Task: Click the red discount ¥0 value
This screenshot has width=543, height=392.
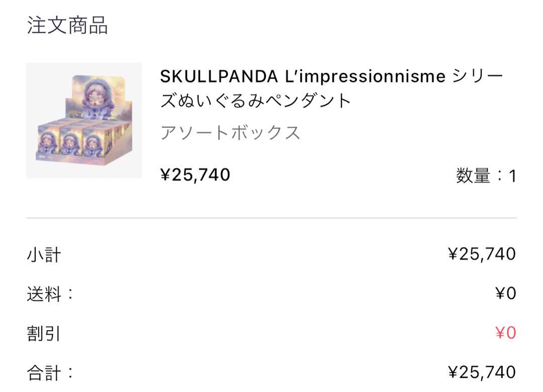Action: 506,333
